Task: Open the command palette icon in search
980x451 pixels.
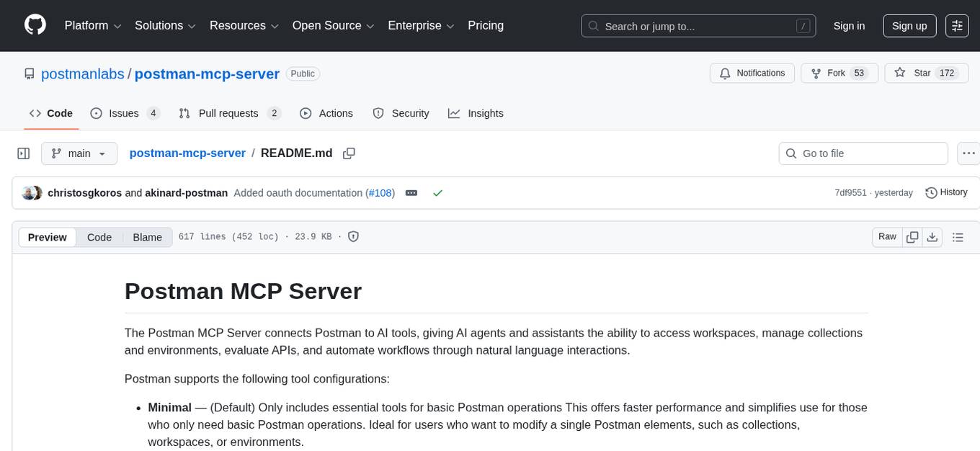Action: (803, 25)
